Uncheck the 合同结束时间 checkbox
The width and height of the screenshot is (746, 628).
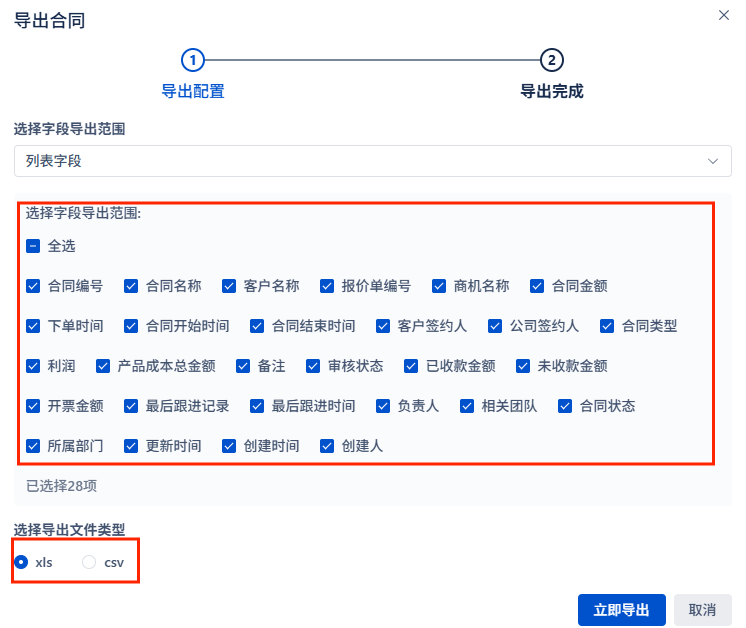[257, 326]
